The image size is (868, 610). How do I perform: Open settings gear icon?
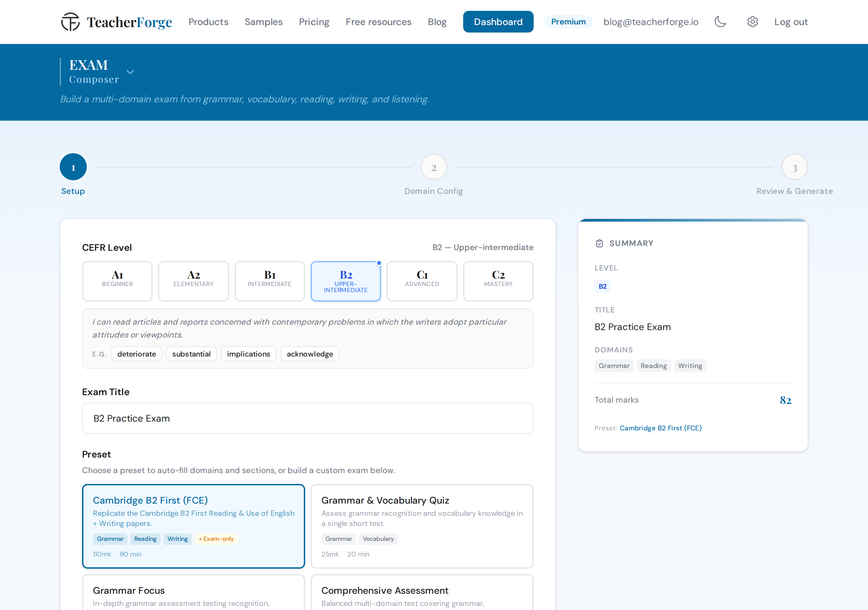pyautogui.click(x=752, y=22)
